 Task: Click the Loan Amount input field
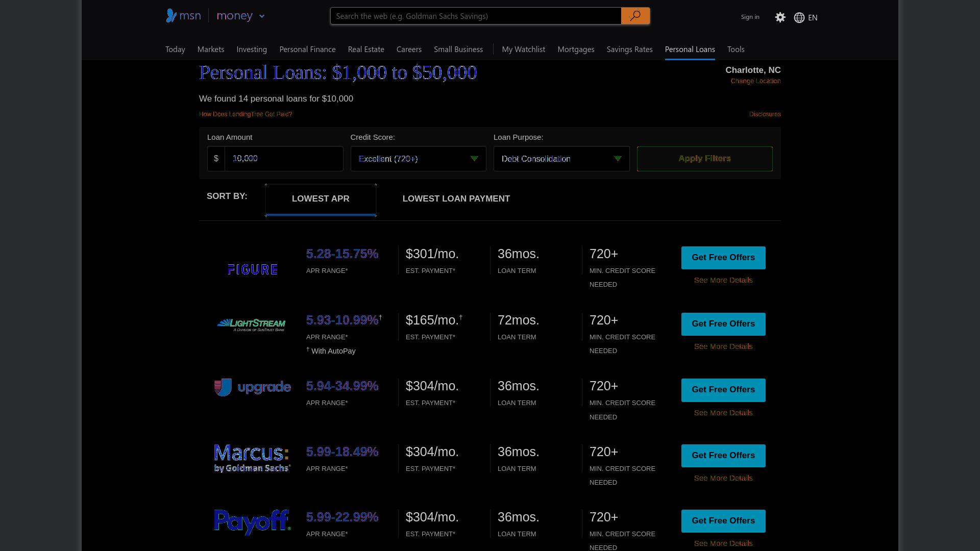[x=284, y=159]
